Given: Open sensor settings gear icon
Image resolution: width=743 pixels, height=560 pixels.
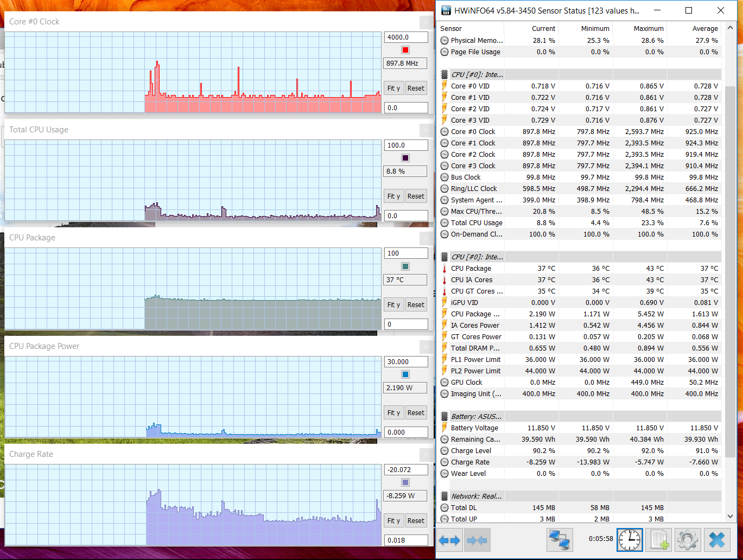Looking at the screenshot, I should (x=688, y=540).
